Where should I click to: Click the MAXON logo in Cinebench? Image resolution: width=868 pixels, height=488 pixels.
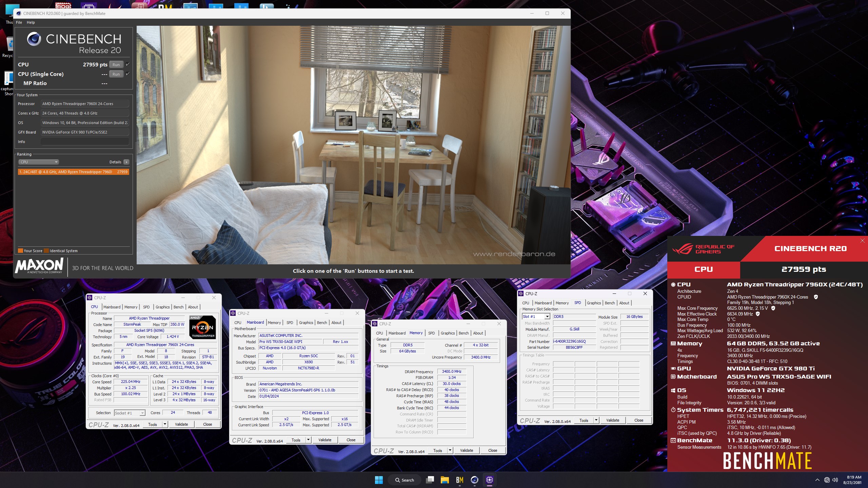coord(39,265)
